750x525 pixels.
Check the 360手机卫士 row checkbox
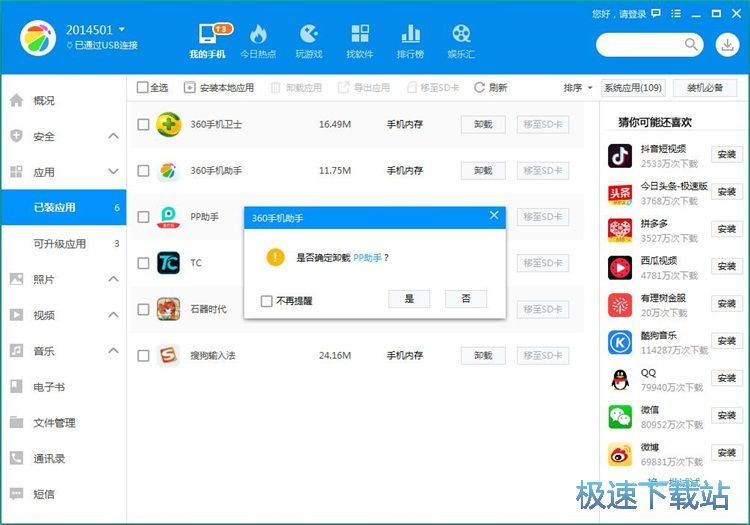(x=143, y=124)
